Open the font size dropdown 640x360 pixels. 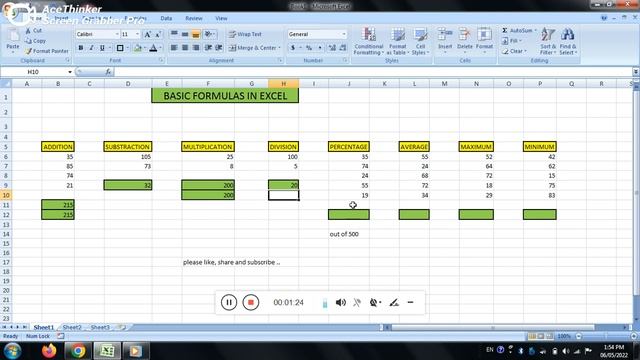[138, 34]
